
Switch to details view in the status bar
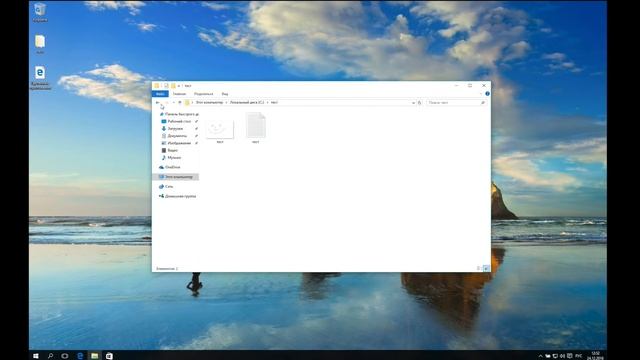479,269
